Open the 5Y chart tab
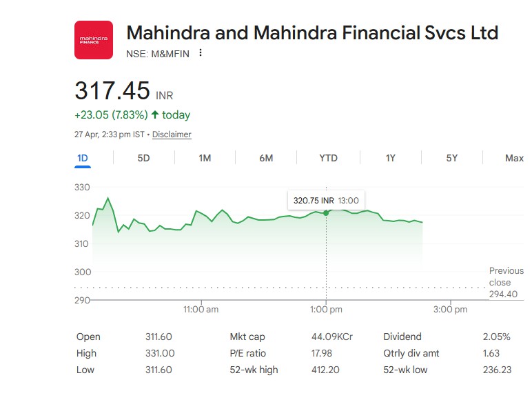This screenshot has height=400, width=532. click(451, 158)
